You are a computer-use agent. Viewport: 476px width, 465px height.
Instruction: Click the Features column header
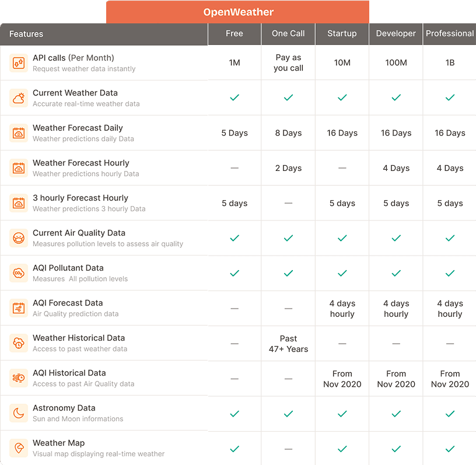click(x=26, y=34)
